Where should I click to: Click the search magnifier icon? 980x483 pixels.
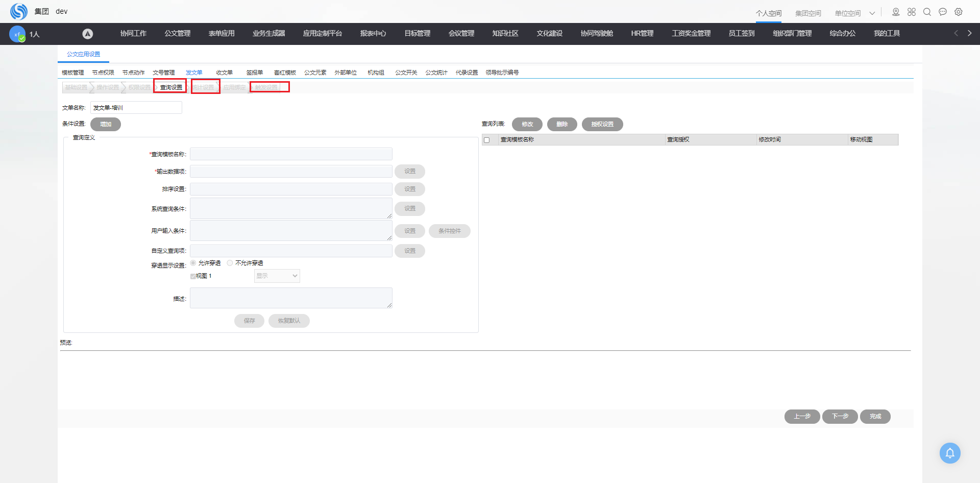(927, 12)
